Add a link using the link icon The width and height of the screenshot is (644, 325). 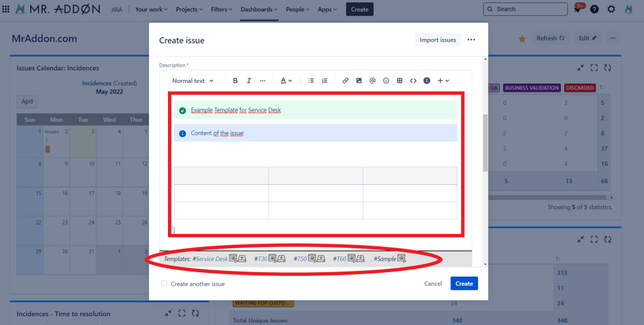tap(345, 80)
